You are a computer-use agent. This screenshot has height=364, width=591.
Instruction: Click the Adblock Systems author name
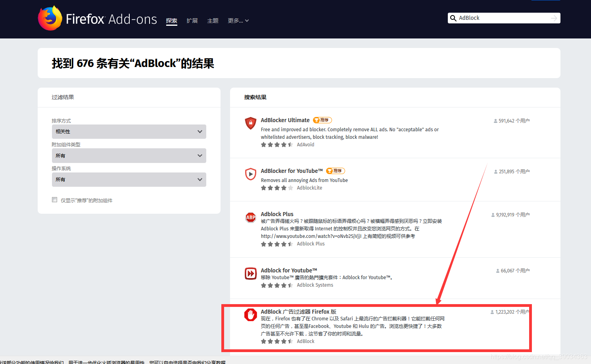coord(315,285)
